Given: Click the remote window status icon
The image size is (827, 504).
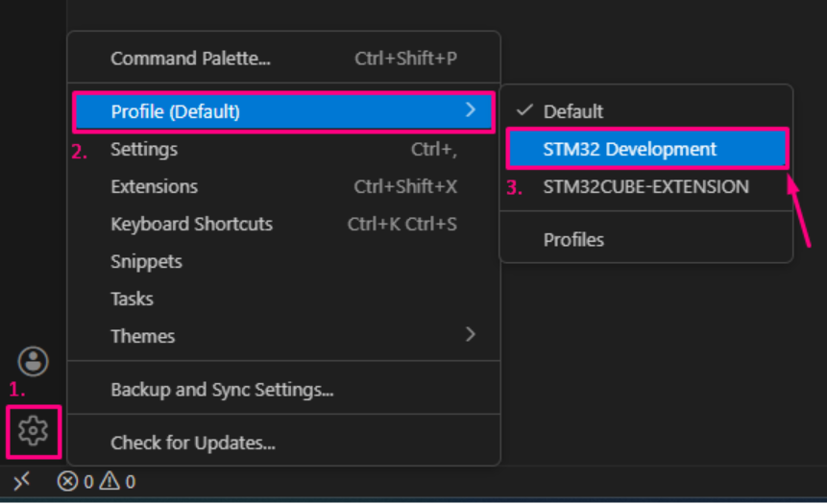Looking at the screenshot, I should point(21,481).
